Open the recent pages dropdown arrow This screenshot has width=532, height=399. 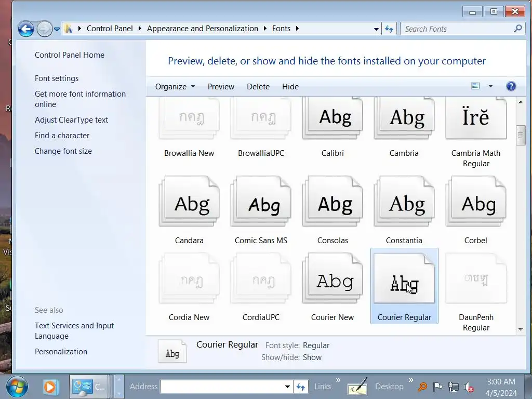pos(57,29)
